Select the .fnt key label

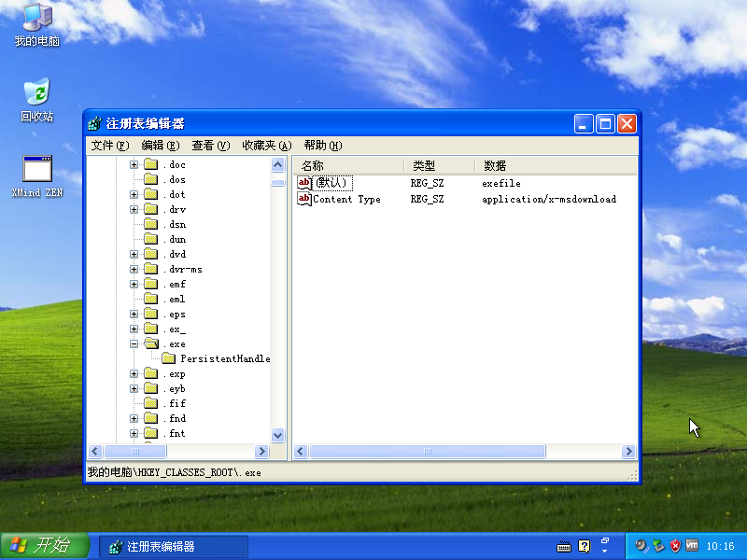(175, 433)
